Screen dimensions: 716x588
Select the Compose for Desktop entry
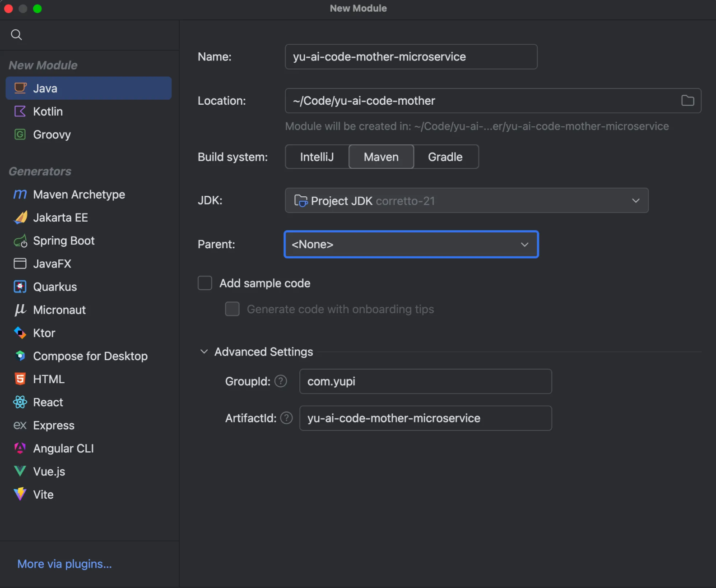[88, 356]
